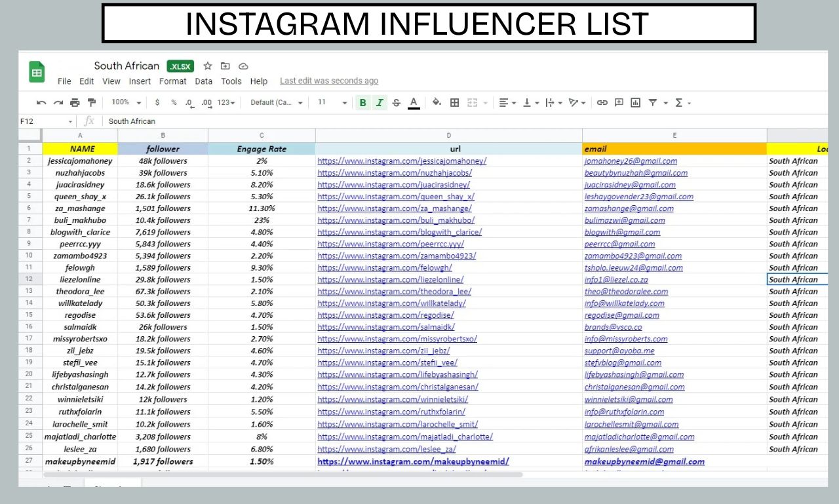
Task: Toggle bold formatting
Action: click(x=362, y=102)
